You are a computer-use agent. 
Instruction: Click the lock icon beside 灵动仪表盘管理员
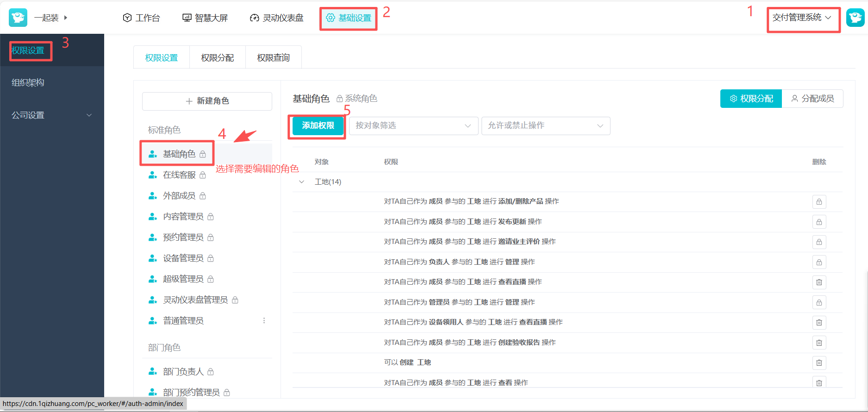(235, 300)
